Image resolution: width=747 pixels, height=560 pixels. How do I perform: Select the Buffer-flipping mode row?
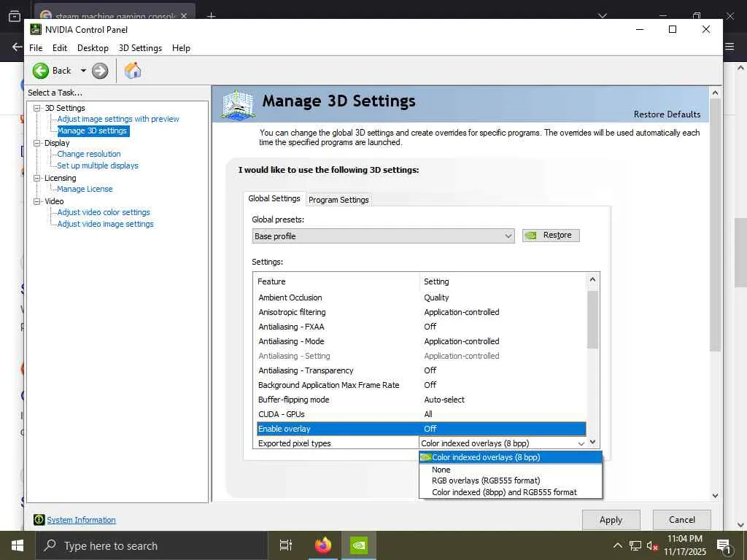click(422, 400)
